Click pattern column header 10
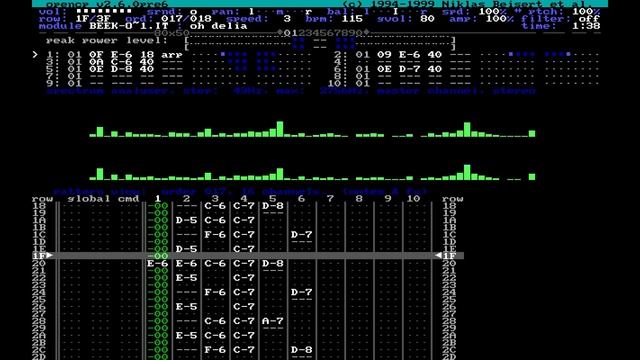640x360 pixels. [413, 199]
